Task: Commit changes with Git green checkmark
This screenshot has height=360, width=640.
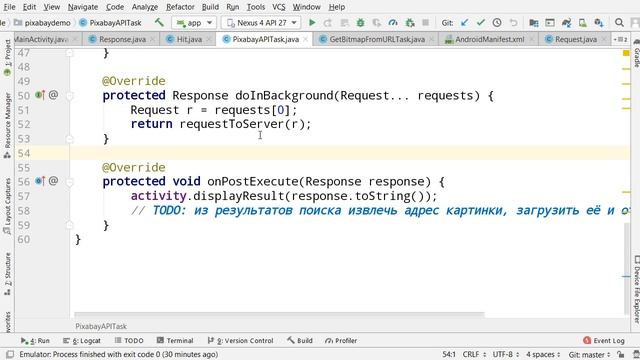Action: coord(480,23)
